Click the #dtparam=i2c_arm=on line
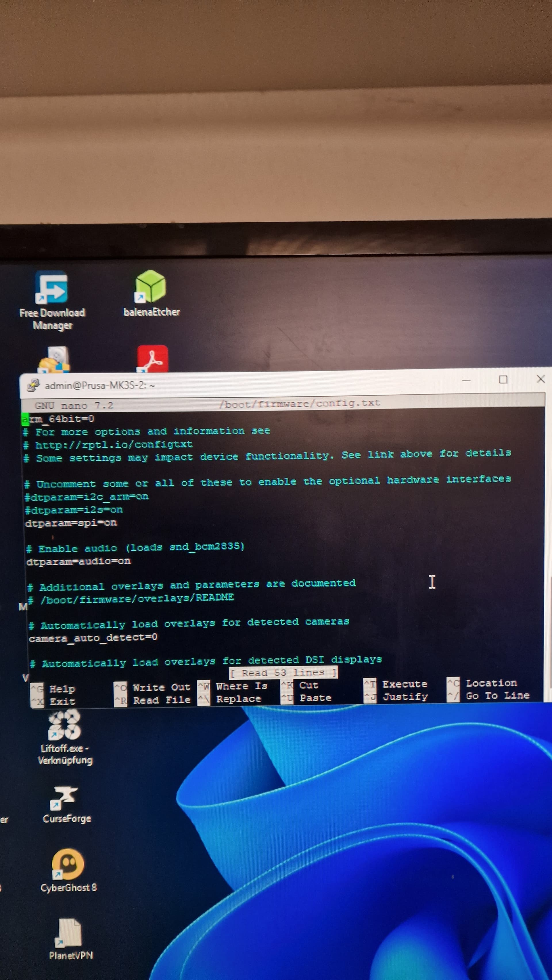The width and height of the screenshot is (552, 980). pyautogui.click(x=87, y=497)
